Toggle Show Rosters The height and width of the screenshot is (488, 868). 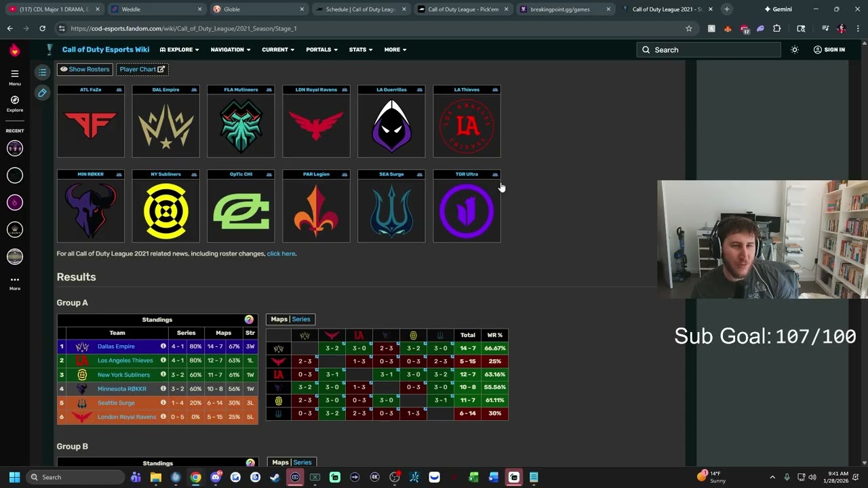85,69
